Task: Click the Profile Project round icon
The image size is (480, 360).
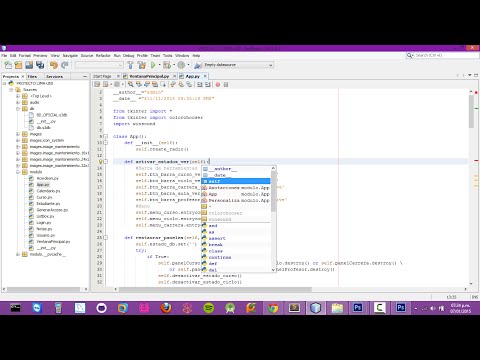Action: pyautogui.click(x=181, y=65)
